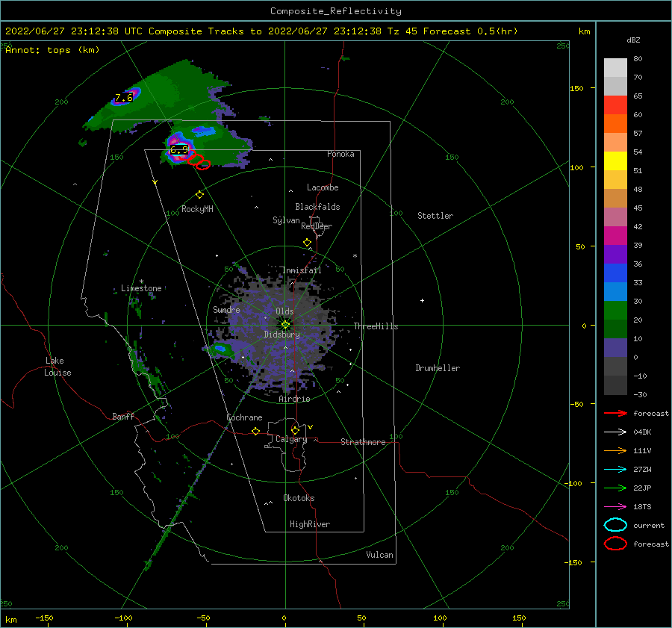This screenshot has height=628, width=672.
Task: Click the Composite_Reflectivity title
Action: 336,11
